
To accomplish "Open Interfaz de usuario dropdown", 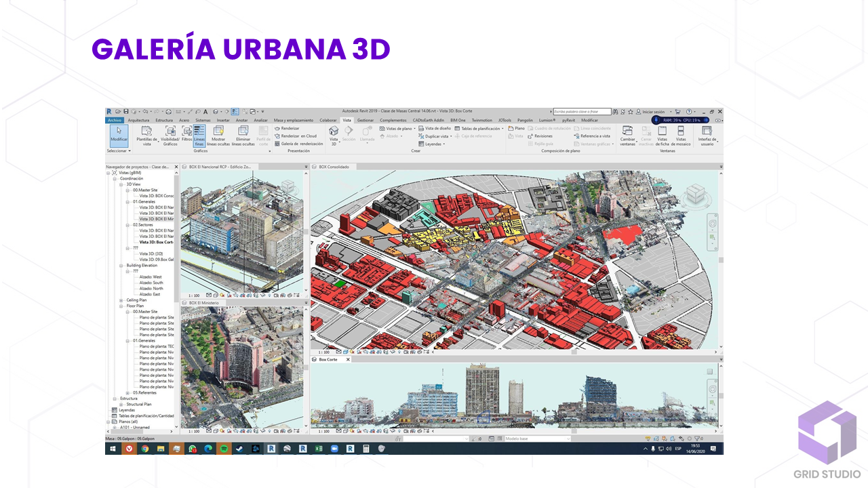I will 707,136.
